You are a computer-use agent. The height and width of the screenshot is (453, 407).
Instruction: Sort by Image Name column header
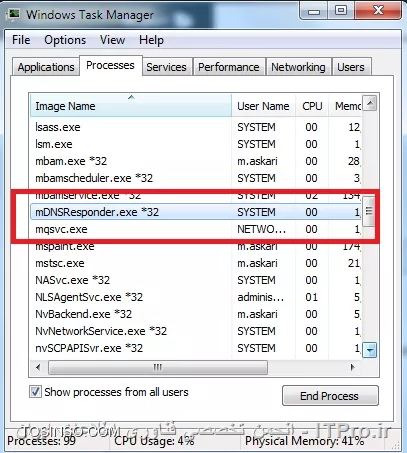tap(131, 106)
